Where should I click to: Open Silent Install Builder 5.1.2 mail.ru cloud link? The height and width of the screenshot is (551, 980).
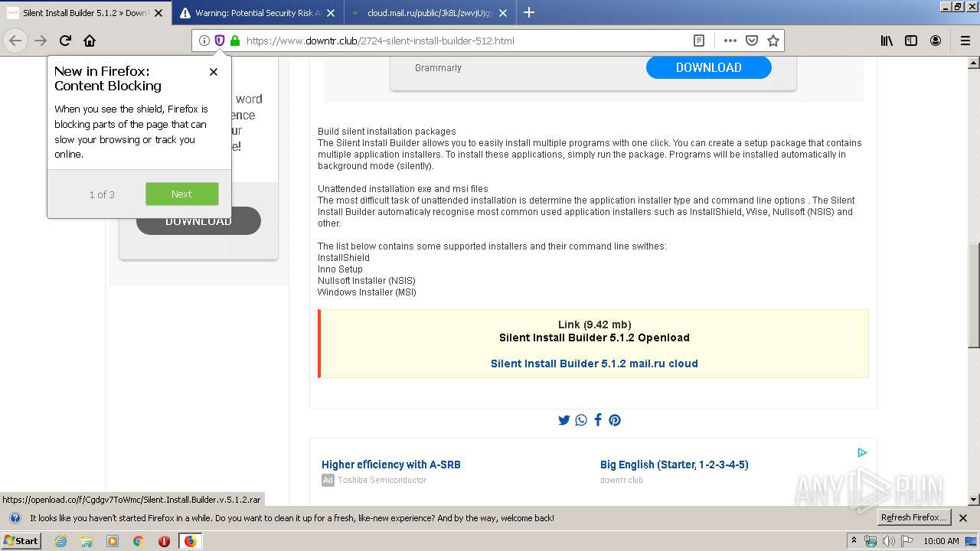point(594,364)
